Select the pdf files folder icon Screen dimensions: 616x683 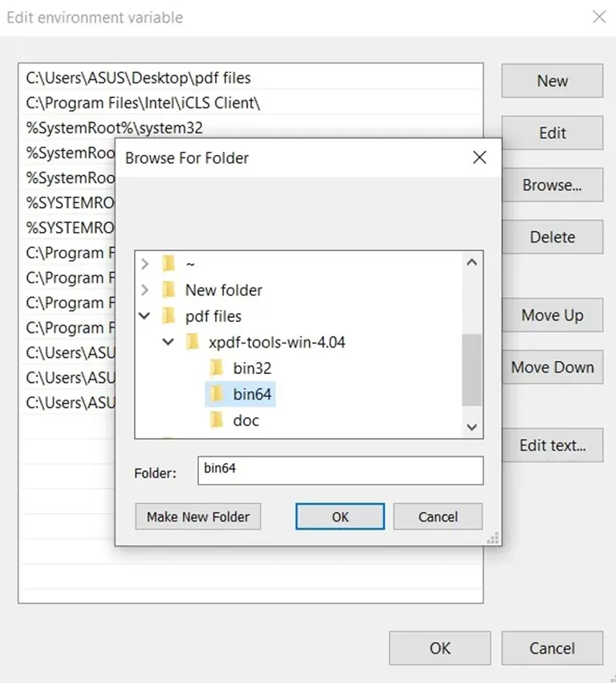[x=168, y=315]
